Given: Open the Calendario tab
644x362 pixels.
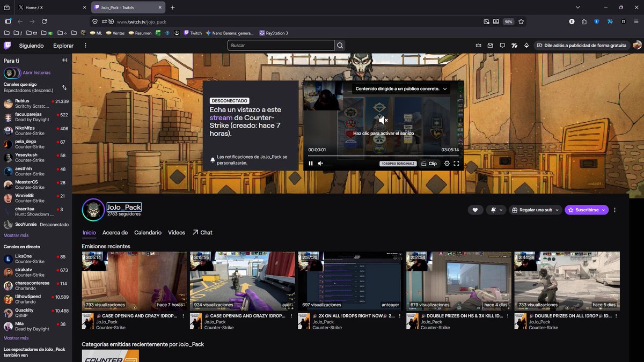Looking at the screenshot, I should (x=148, y=233).
